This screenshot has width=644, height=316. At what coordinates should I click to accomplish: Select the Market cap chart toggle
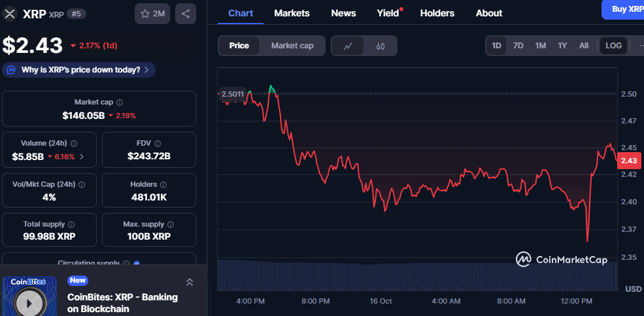tap(292, 46)
